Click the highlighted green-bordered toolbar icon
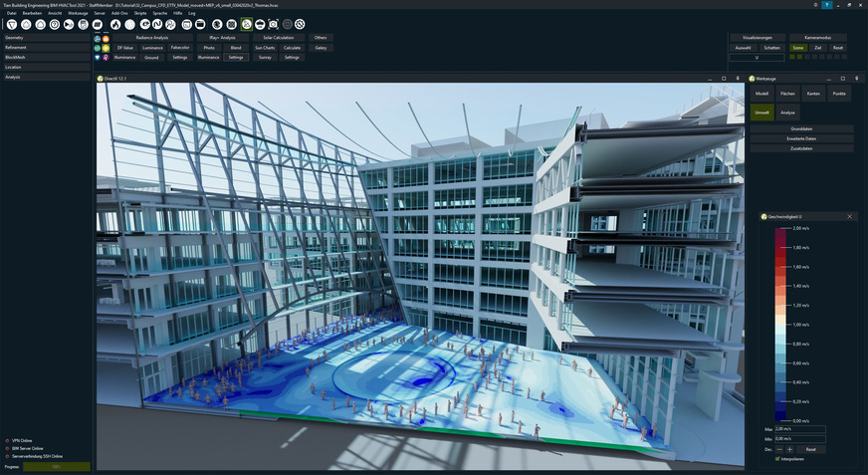 point(246,23)
